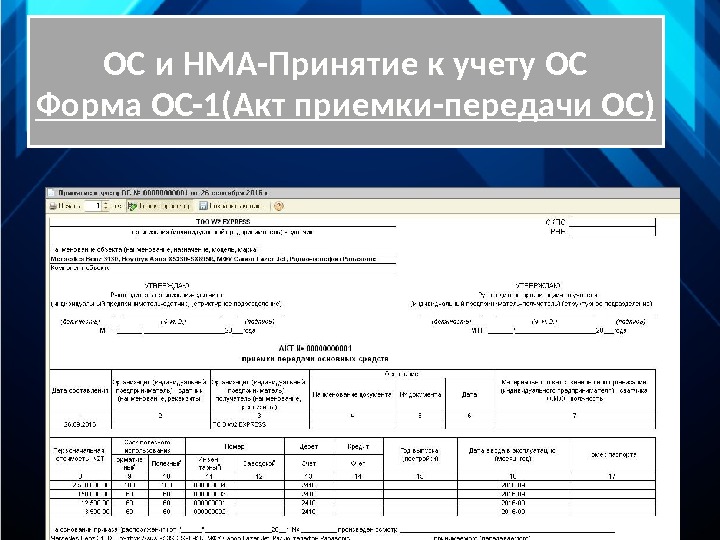Click the date cell '26.09.2015'
720x540 pixels.
80,424
